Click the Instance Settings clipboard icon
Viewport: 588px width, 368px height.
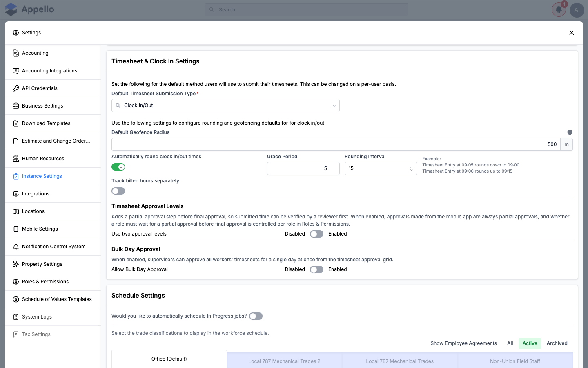coord(16,176)
